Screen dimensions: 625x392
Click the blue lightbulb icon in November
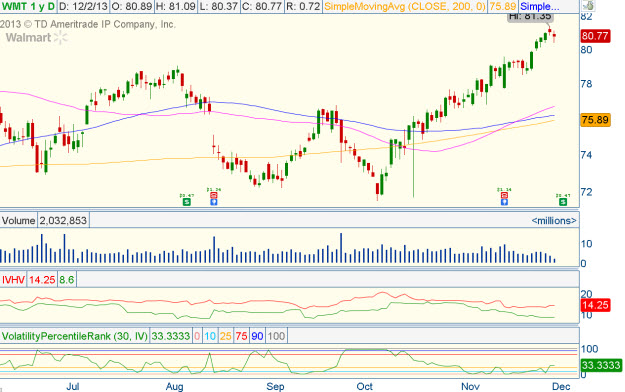coord(504,202)
